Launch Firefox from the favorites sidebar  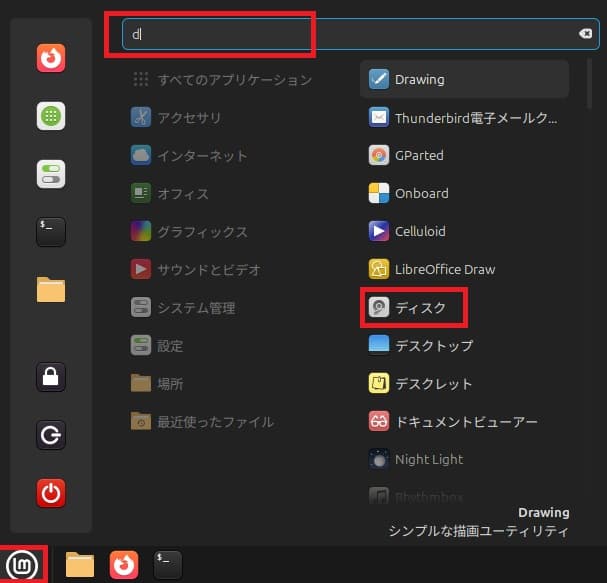pos(51,58)
